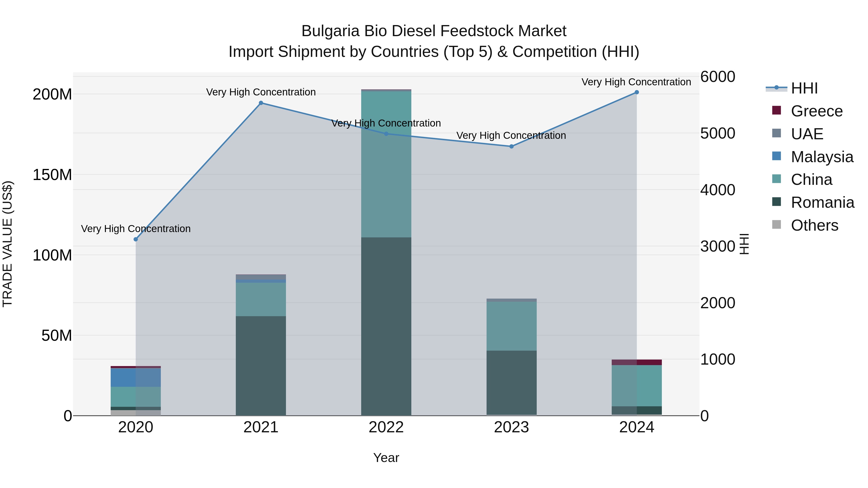
Task: Click the 2021 HHI data point marker
Action: 261,103
